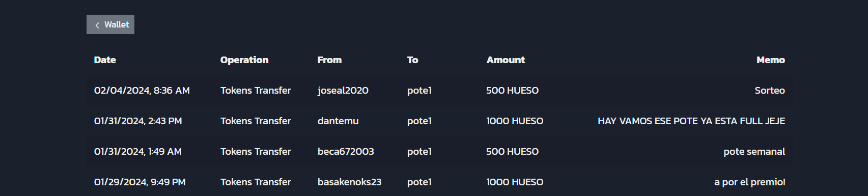Click the Operation column header

244,60
